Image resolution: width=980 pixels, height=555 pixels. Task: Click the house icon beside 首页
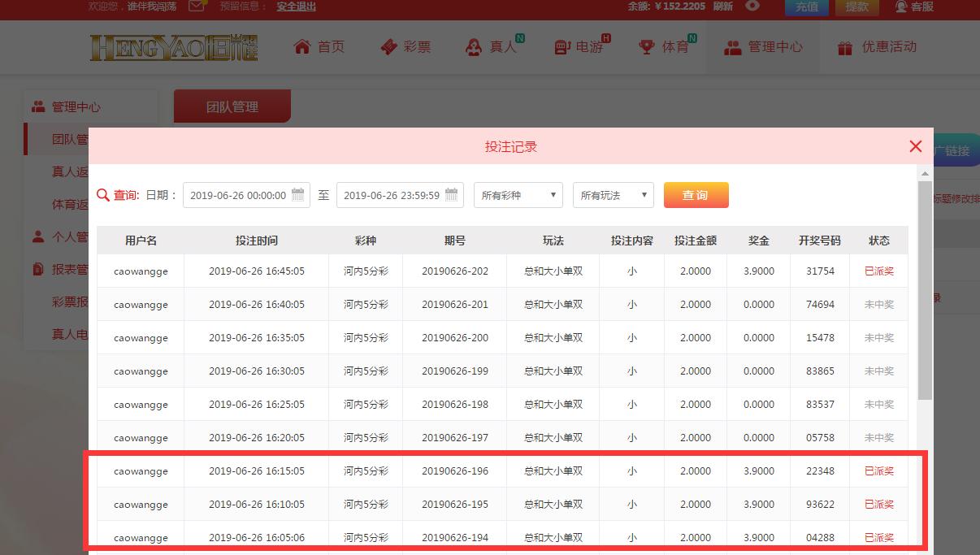(302, 47)
